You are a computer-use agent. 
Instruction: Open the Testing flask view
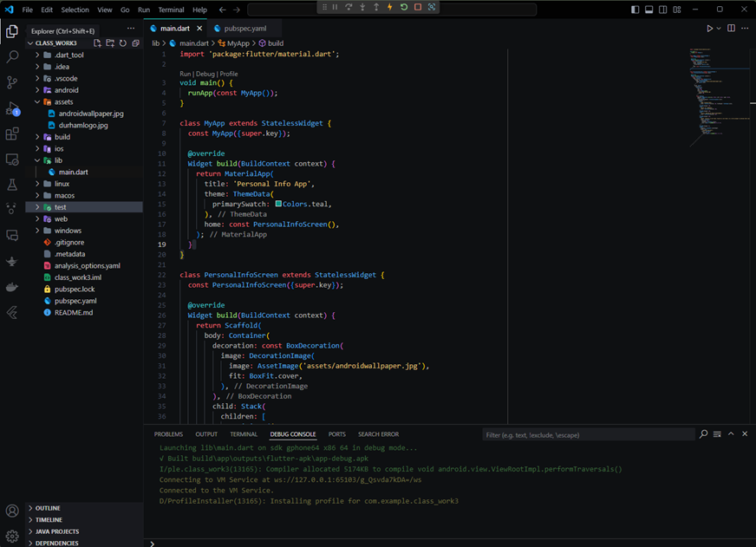pos(12,185)
